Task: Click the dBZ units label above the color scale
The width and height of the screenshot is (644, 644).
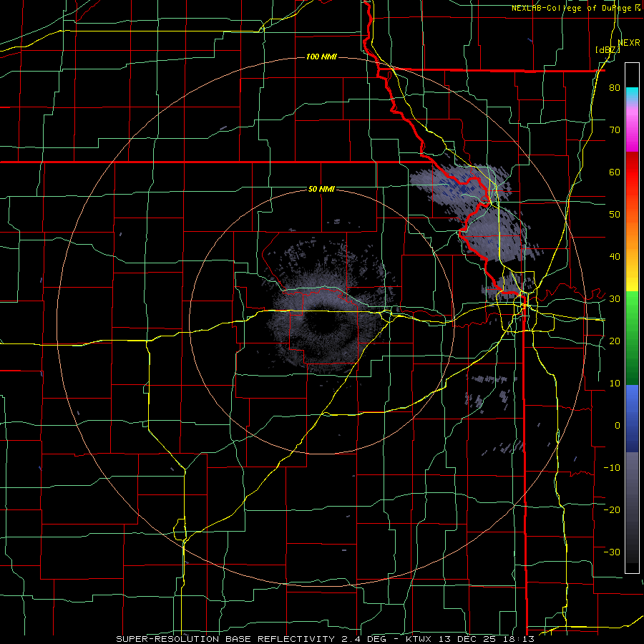Action: tap(608, 50)
